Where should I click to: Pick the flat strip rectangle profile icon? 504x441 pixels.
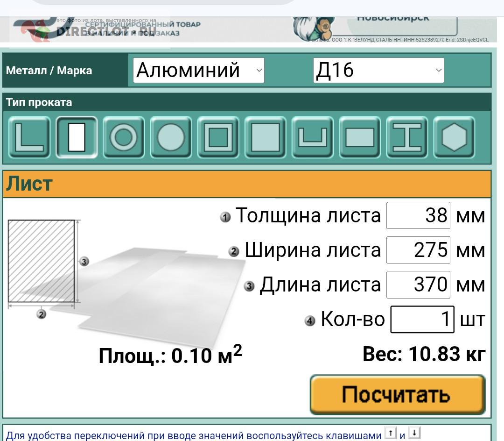pos(359,137)
